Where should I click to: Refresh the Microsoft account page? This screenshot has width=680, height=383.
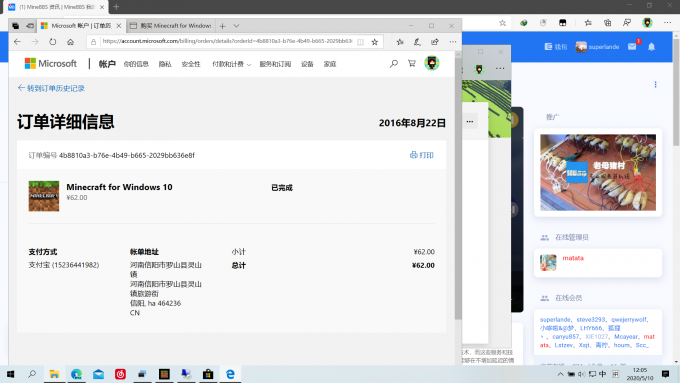[52, 42]
